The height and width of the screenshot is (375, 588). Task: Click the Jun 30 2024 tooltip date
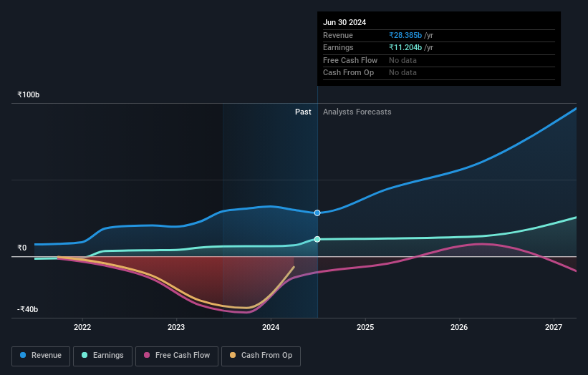[344, 22]
